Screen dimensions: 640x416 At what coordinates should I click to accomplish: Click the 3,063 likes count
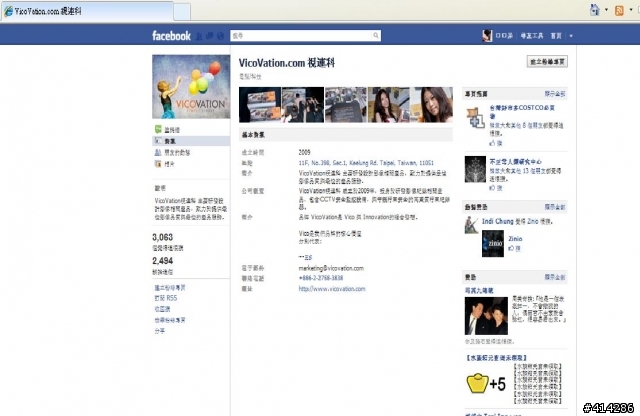162,237
